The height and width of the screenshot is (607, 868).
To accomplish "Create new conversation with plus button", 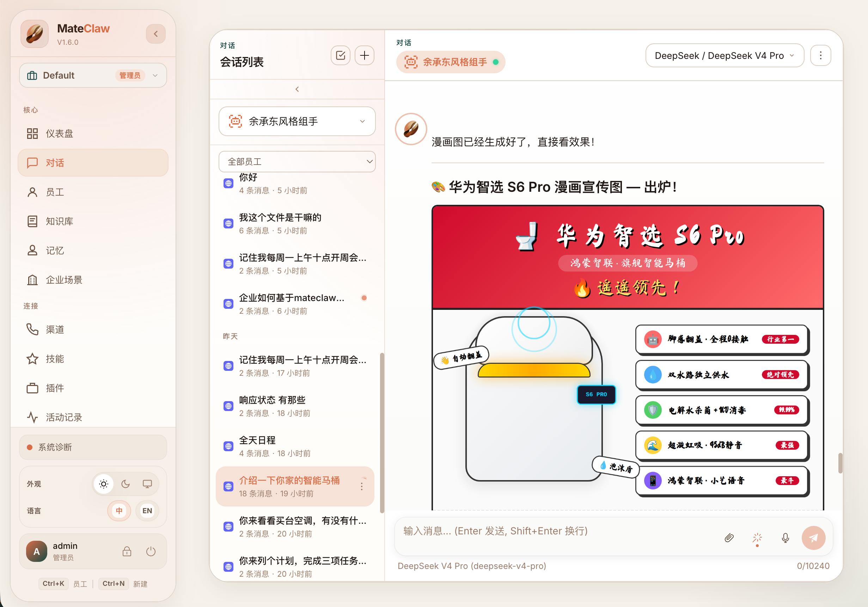I will [x=365, y=56].
